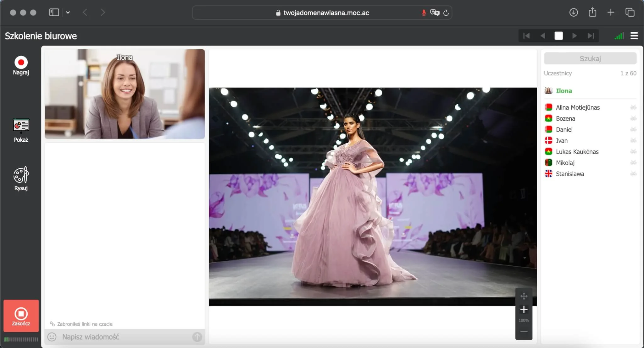This screenshot has width=644, height=348.
Task: Open the hamburger menu at top right
Action: point(634,36)
